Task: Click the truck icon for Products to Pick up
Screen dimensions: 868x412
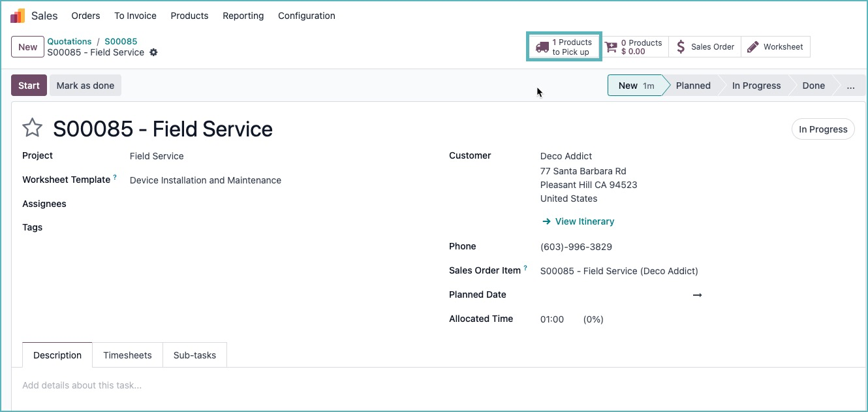Action: coord(542,47)
